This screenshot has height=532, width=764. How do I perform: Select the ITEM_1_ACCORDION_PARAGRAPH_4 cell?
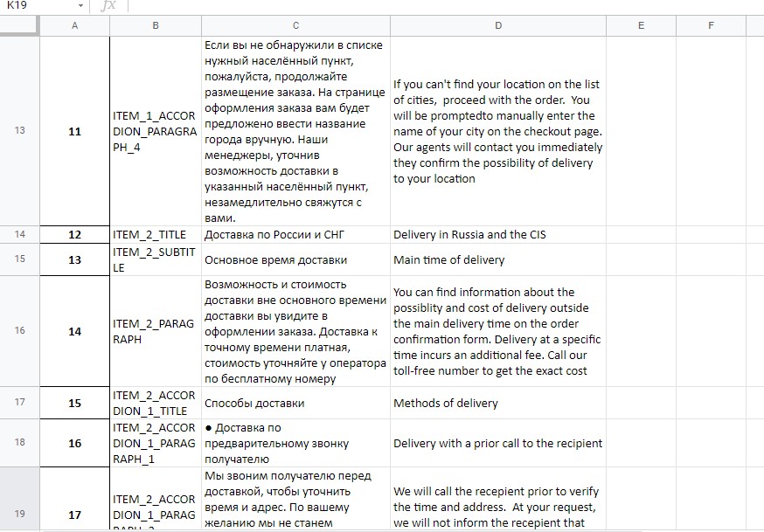pos(156,131)
